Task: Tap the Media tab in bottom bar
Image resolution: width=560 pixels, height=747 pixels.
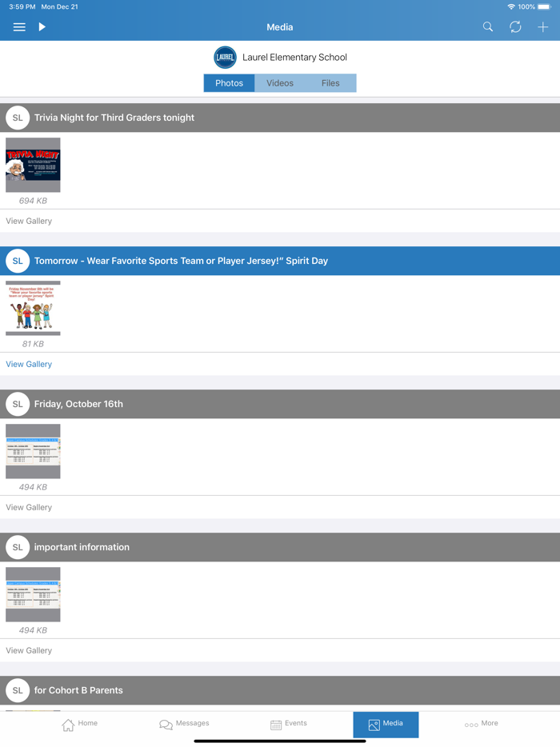Action: (x=386, y=725)
